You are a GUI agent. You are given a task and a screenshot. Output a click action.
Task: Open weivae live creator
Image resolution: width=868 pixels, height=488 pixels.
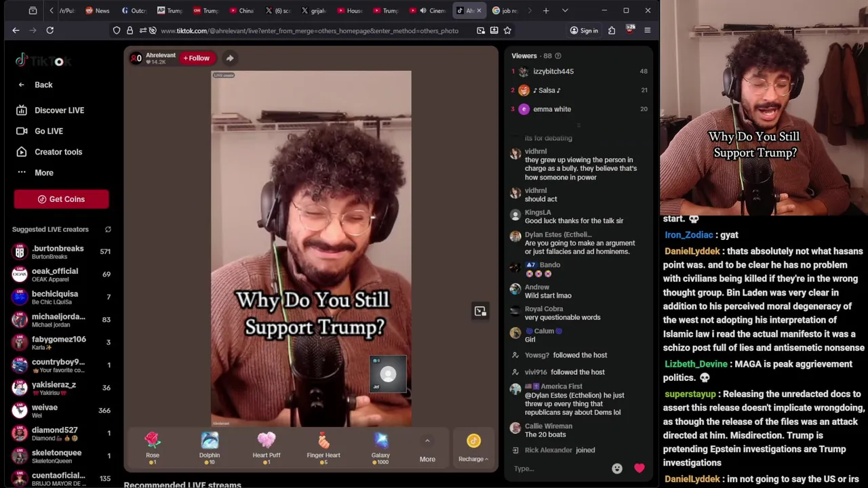(x=61, y=411)
